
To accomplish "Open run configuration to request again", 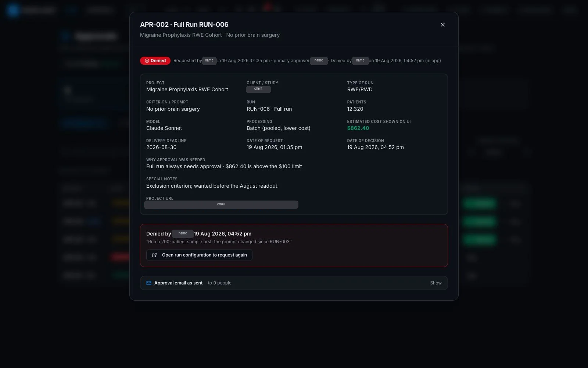I will click(199, 255).
